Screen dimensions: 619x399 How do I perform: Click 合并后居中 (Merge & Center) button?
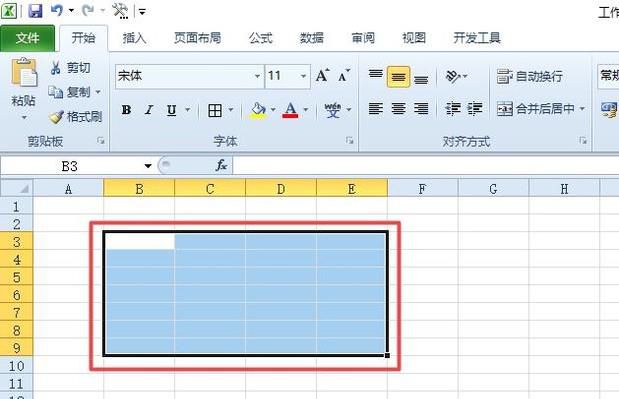coord(536,109)
